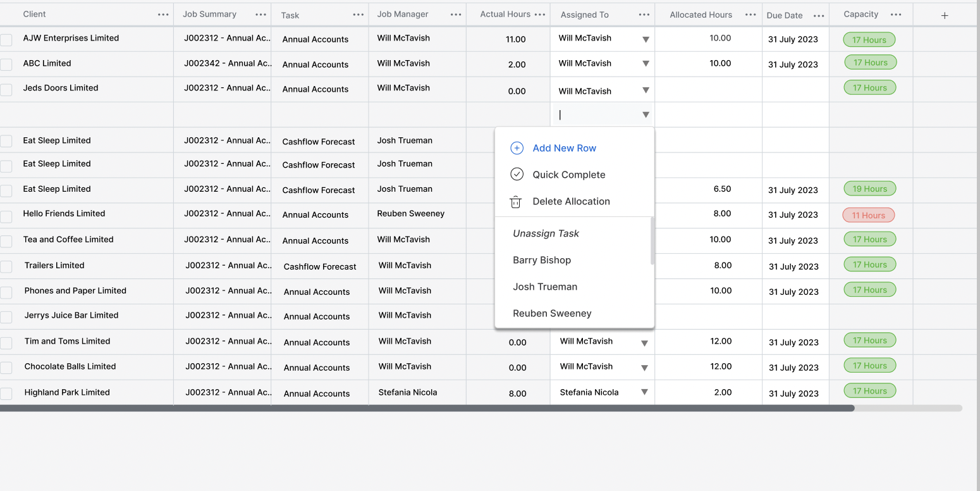Click Reuben Sweeney job manager cell
The height and width of the screenshot is (491, 980).
(x=411, y=213)
